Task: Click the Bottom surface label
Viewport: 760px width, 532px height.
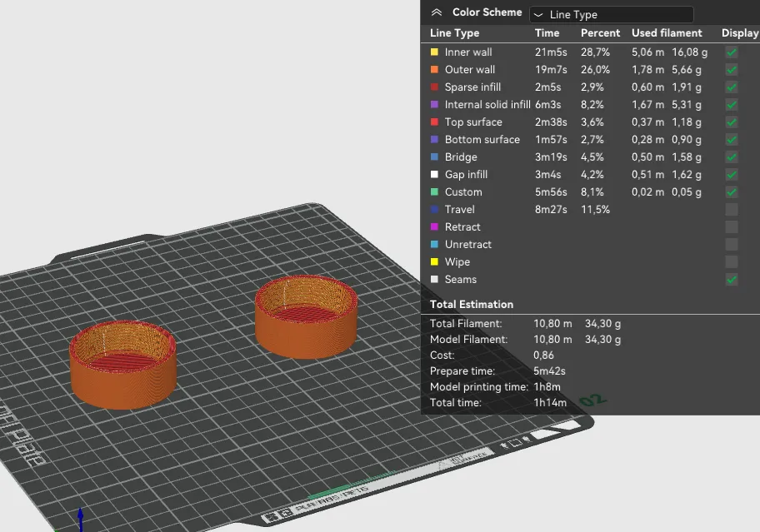Action: click(482, 139)
